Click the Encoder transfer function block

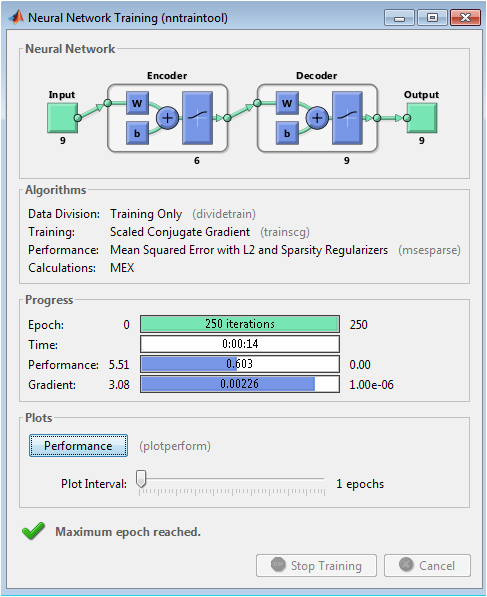197,118
